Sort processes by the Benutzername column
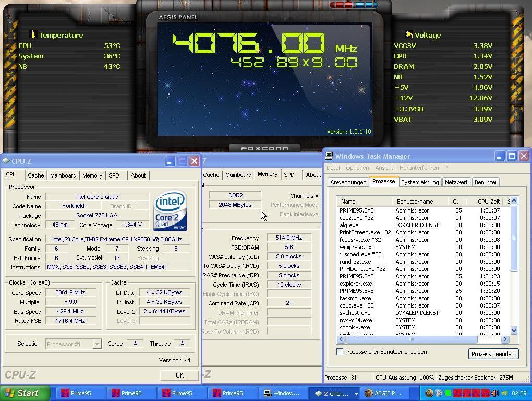The height and width of the screenshot is (401, 532). click(420, 202)
